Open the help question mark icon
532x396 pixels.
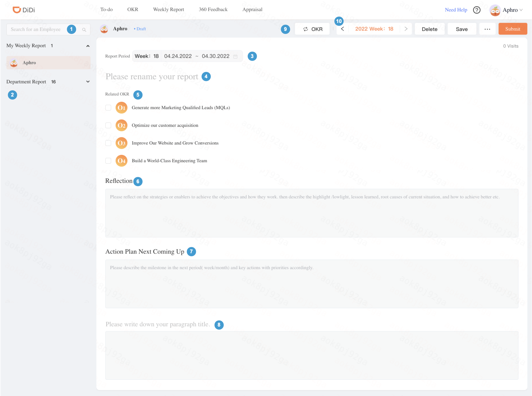[x=477, y=10]
